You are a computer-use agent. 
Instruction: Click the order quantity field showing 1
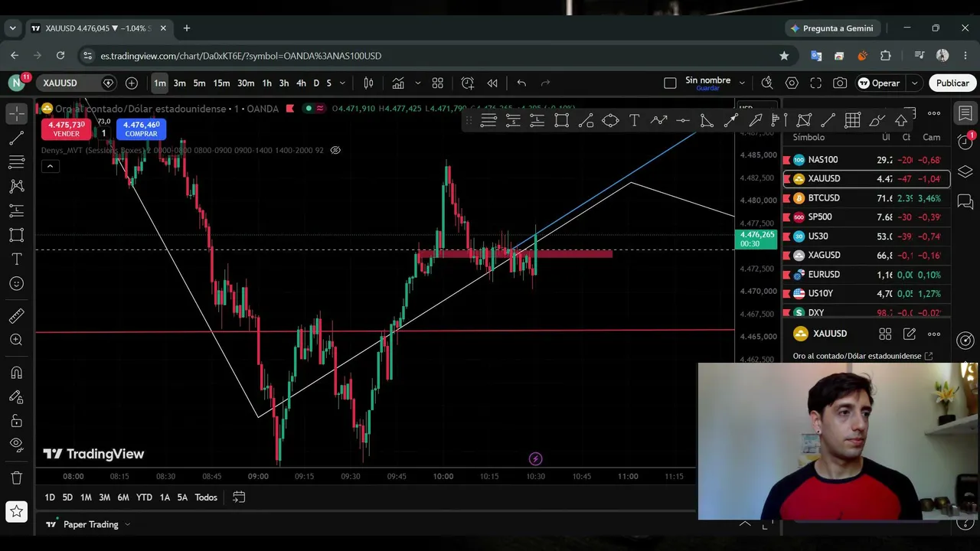[x=103, y=133]
